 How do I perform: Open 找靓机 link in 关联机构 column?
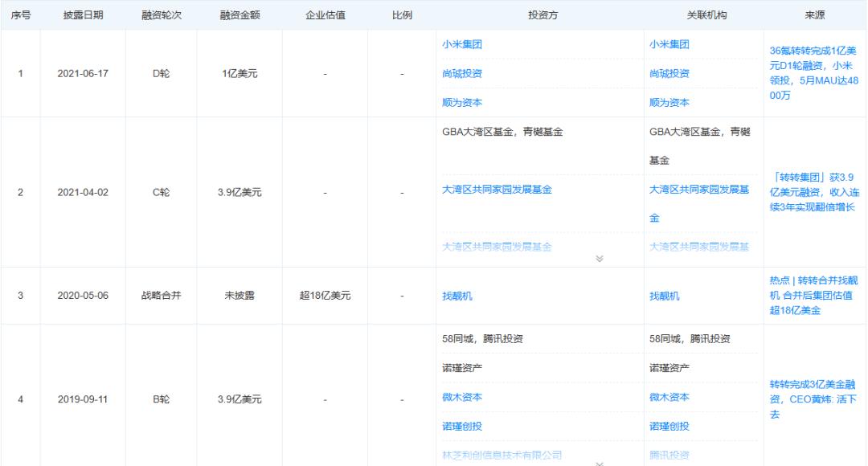(665, 296)
